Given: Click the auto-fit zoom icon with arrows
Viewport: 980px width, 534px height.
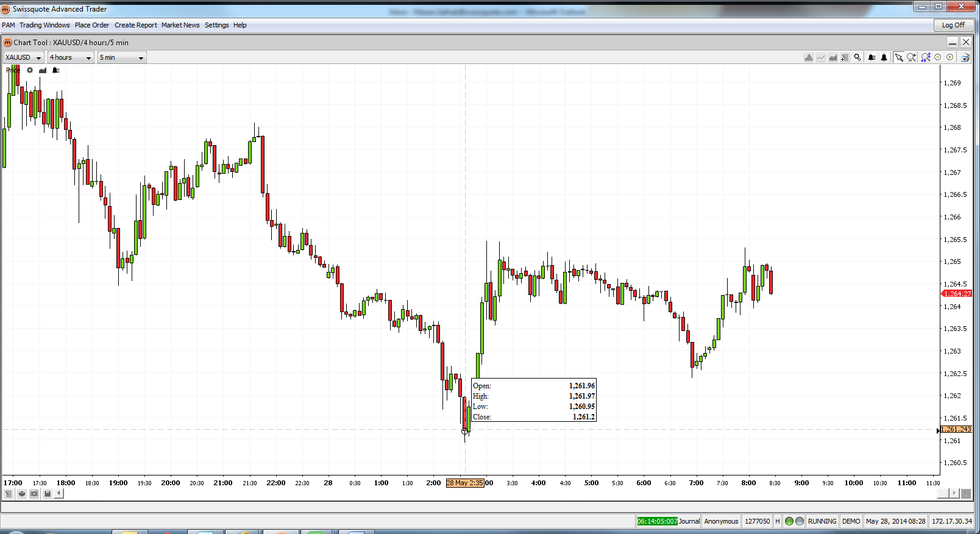Looking at the screenshot, I should (926, 57).
